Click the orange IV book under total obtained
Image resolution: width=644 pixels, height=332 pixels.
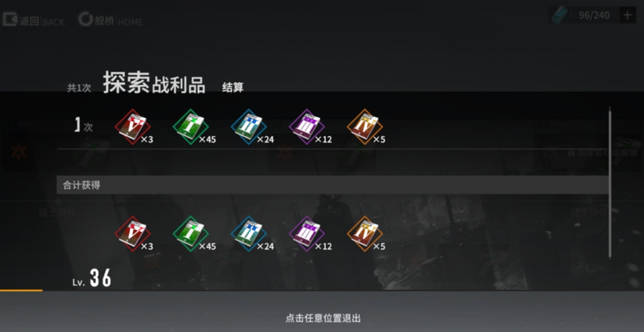[x=365, y=234]
